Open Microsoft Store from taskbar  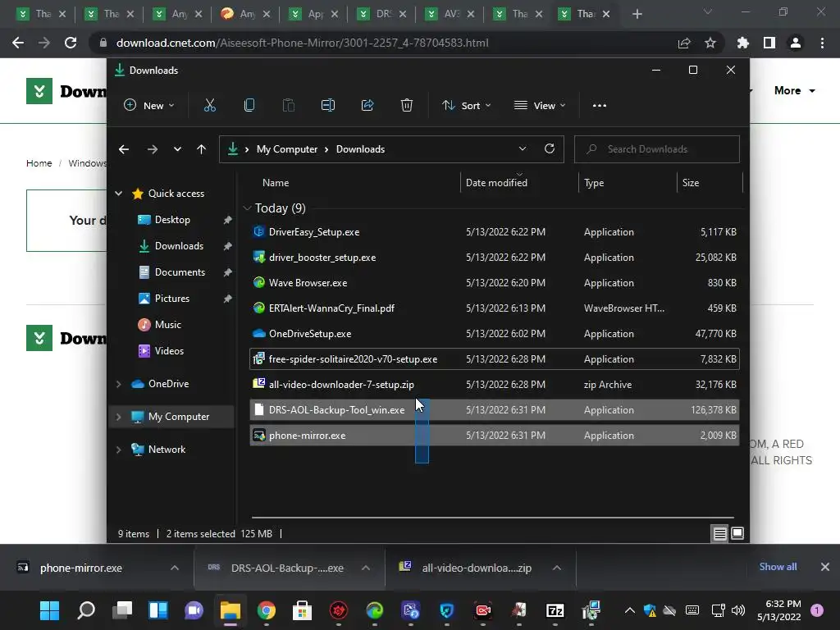[x=302, y=610]
